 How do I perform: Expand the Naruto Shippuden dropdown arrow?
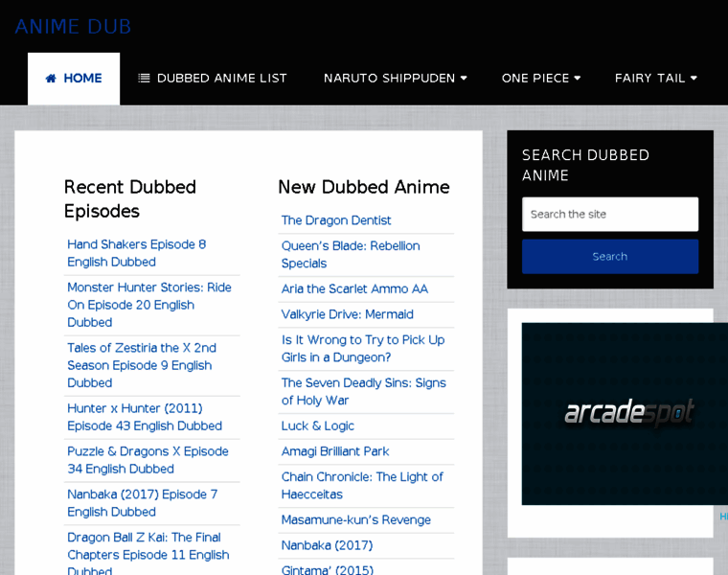(x=464, y=78)
